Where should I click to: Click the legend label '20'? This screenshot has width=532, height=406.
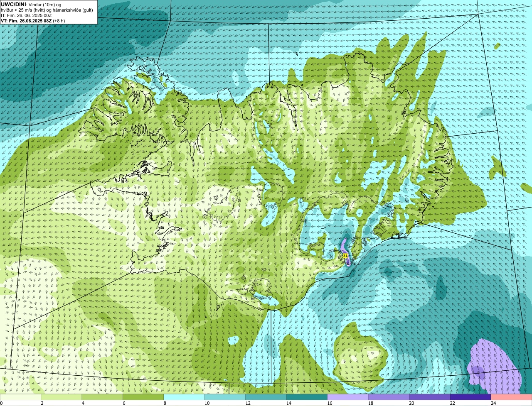tap(411, 403)
